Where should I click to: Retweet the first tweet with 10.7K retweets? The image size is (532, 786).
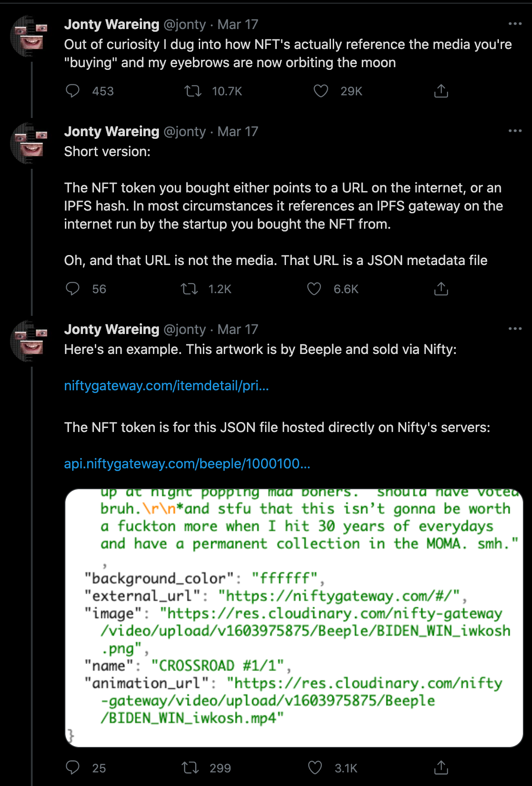click(193, 91)
